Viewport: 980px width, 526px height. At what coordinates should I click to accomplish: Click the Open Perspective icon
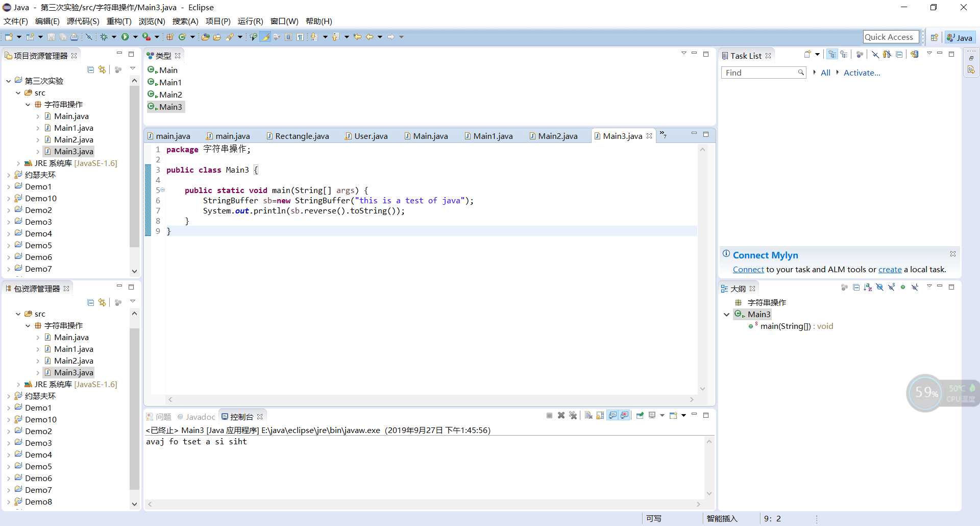(934, 37)
